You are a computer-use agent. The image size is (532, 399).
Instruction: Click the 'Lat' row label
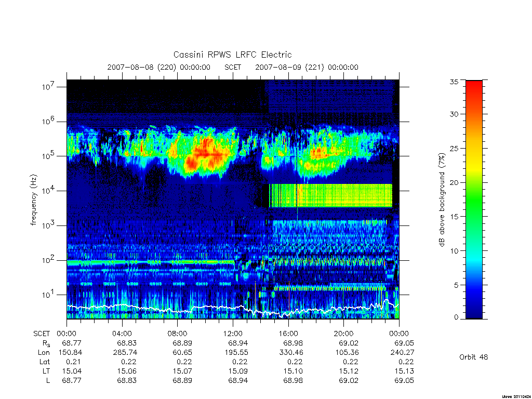click(x=45, y=362)
